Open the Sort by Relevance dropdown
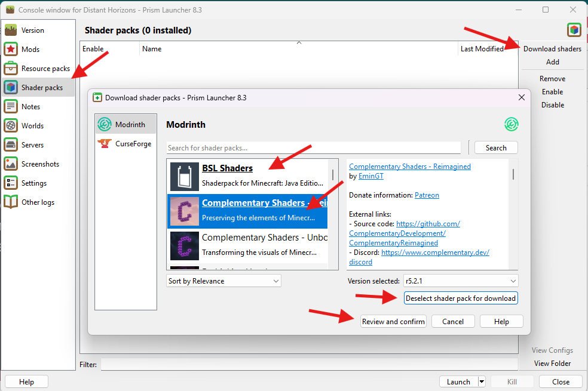 pyautogui.click(x=223, y=281)
